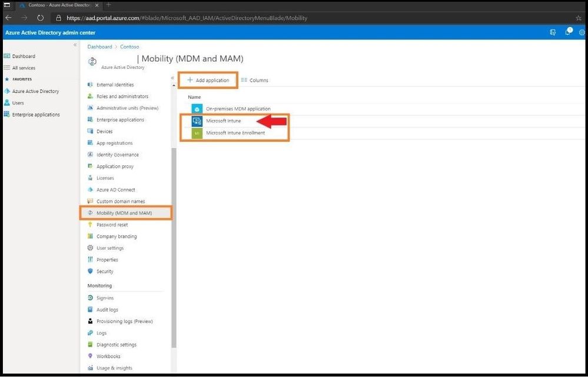Click the Company branding icon

click(x=90, y=236)
